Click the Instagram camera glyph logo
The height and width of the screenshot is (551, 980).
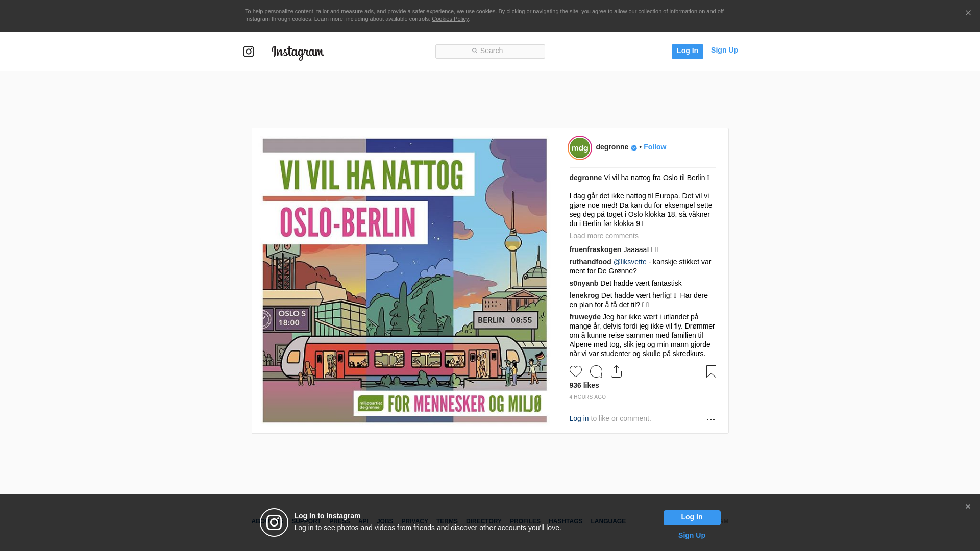249,52
